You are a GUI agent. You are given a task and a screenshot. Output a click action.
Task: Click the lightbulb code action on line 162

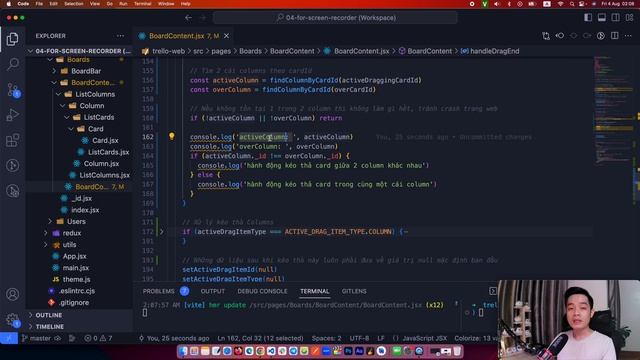tap(172, 136)
